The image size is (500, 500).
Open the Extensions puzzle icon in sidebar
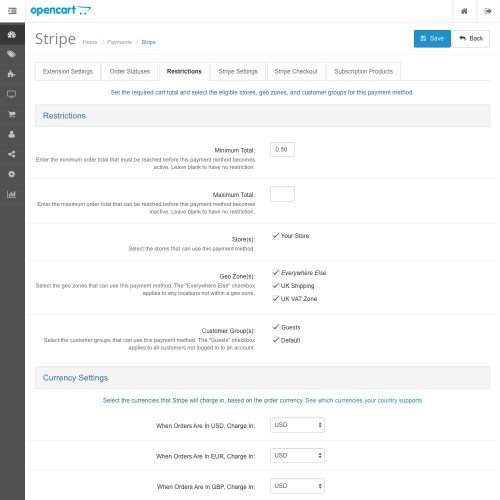(x=12, y=74)
